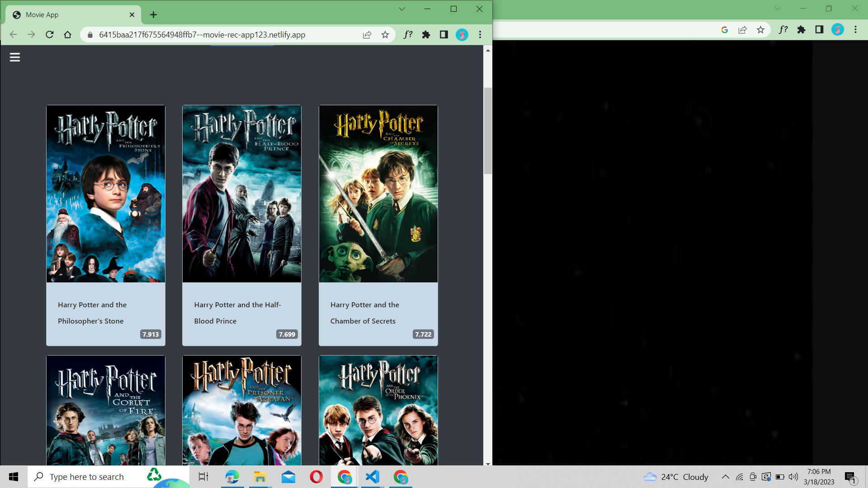Open the hamburger menu in Movie App
Screen dimensions: 868x488
tap(15, 57)
